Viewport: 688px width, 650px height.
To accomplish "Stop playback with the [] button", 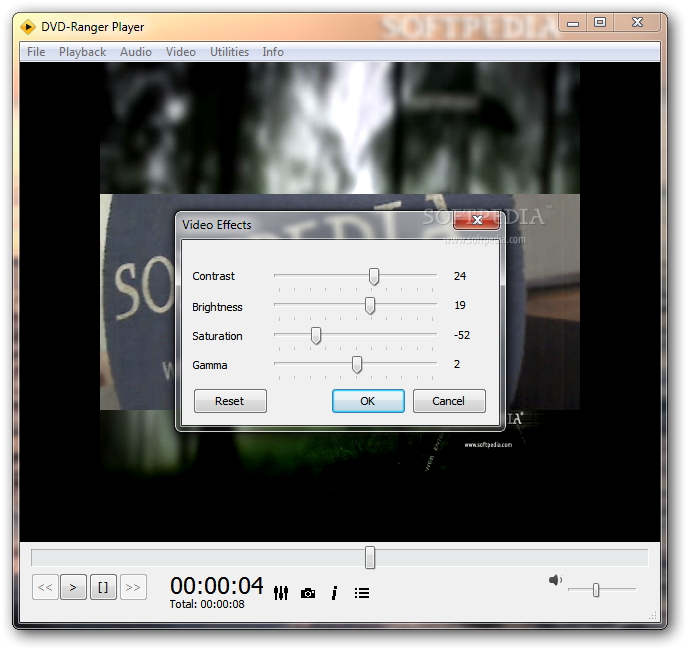I will 103,587.
